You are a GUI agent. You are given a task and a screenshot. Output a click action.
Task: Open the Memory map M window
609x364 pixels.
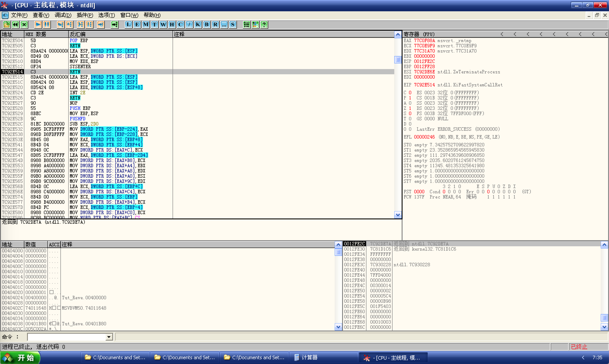146,24
